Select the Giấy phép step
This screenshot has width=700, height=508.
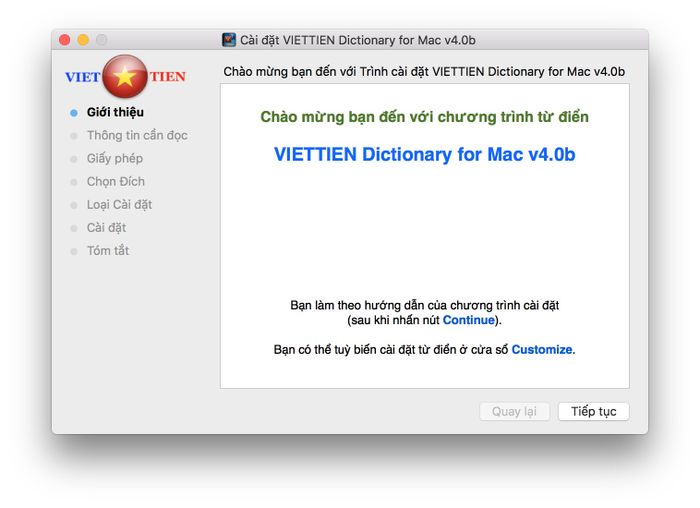(x=115, y=158)
